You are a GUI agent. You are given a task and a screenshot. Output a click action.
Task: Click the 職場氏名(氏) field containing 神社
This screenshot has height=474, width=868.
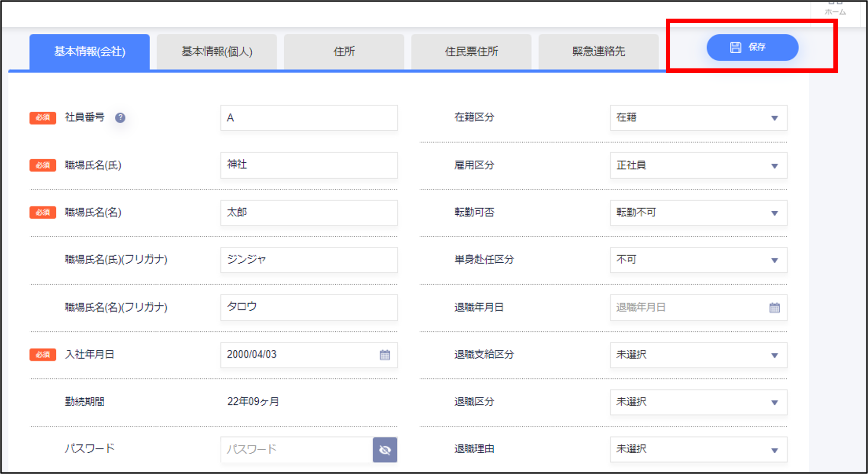pyautogui.click(x=309, y=165)
